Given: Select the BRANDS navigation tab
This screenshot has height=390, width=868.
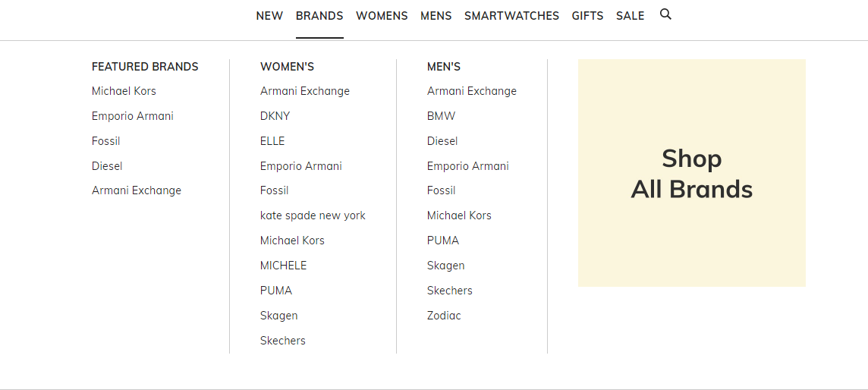Looking at the screenshot, I should point(319,16).
